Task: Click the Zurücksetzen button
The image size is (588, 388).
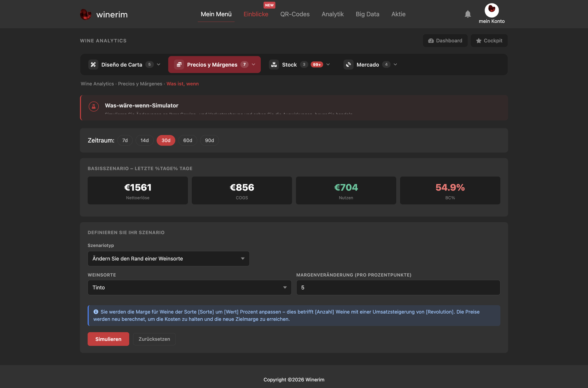Action: tap(154, 339)
